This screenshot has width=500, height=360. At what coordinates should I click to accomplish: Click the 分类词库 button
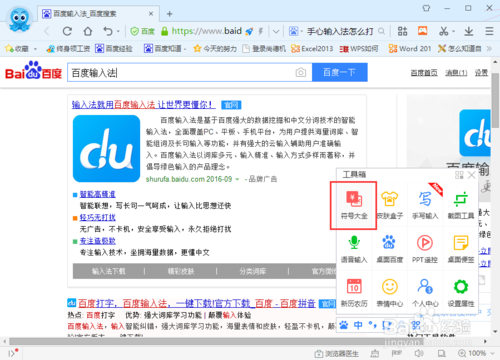(x=253, y=271)
